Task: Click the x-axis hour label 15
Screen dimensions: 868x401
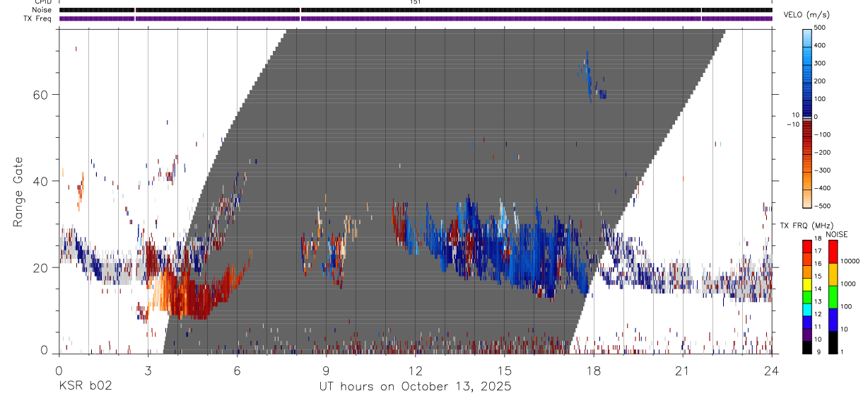Action: 505,370
